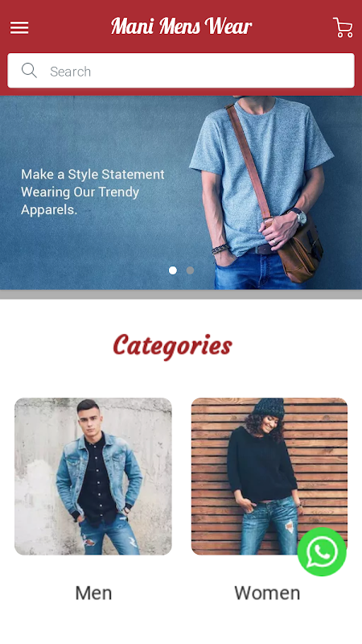Focus the Search input field
This screenshot has width=362, height=644.
tap(181, 71)
